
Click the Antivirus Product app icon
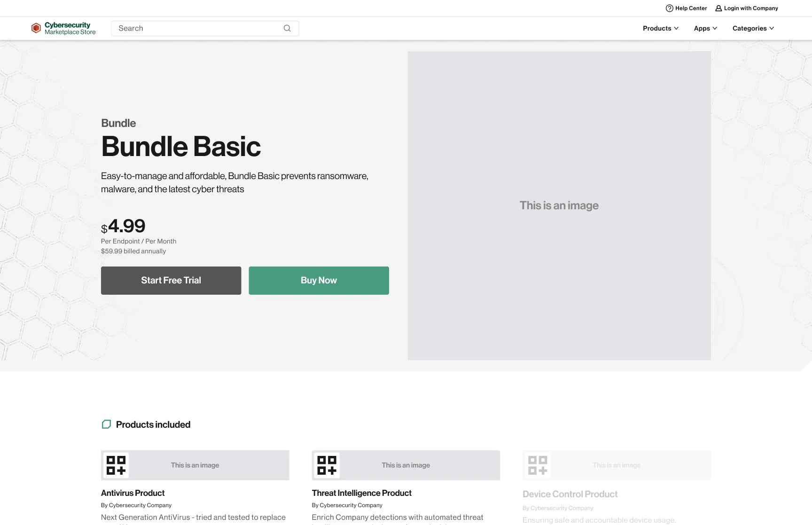pyautogui.click(x=116, y=465)
